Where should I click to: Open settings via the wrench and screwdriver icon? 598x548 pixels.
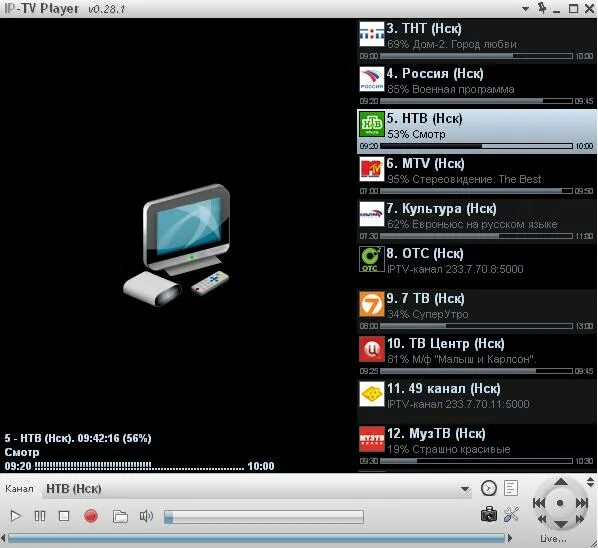coord(511,514)
